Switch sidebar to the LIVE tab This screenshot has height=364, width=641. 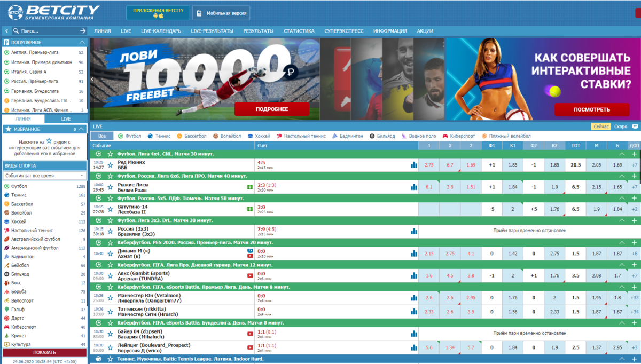[x=66, y=119]
